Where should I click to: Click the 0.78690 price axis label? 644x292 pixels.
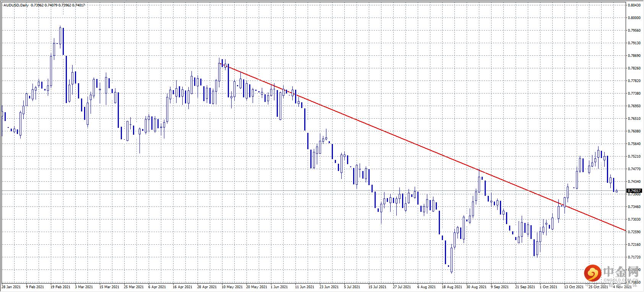point(634,56)
